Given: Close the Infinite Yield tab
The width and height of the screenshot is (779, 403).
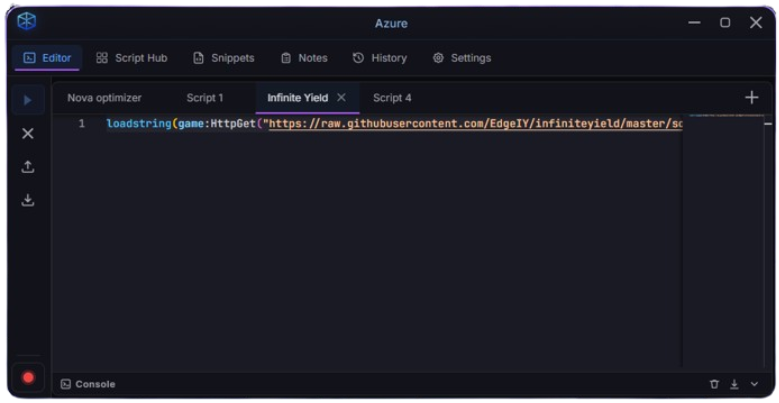Looking at the screenshot, I should (341, 97).
